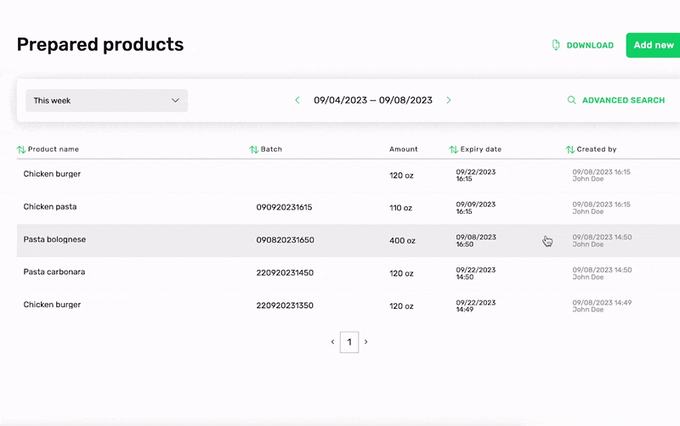Click the Product name column header
The image size is (680, 426).
coord(53,149)
